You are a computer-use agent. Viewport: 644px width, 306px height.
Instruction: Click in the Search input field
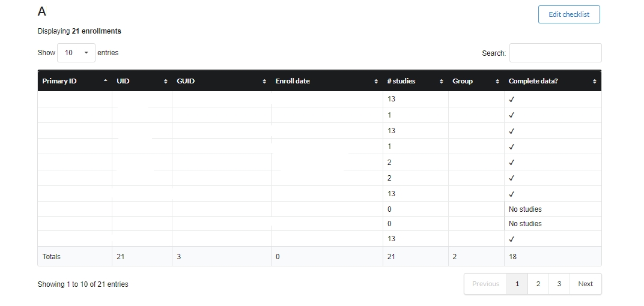555,53
